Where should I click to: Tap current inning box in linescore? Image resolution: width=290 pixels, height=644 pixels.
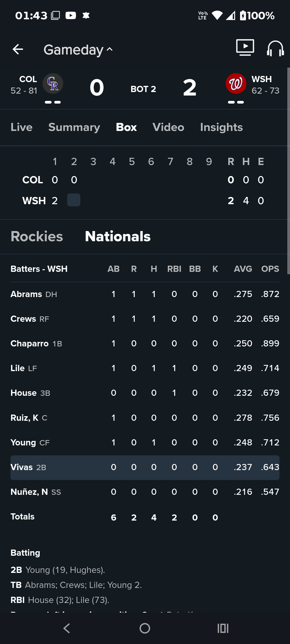click(x=74, y=200)
